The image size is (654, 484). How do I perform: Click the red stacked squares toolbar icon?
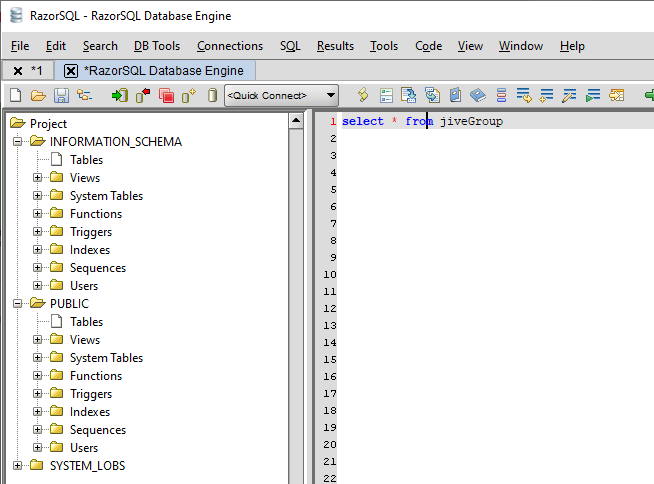coord(166,96)
